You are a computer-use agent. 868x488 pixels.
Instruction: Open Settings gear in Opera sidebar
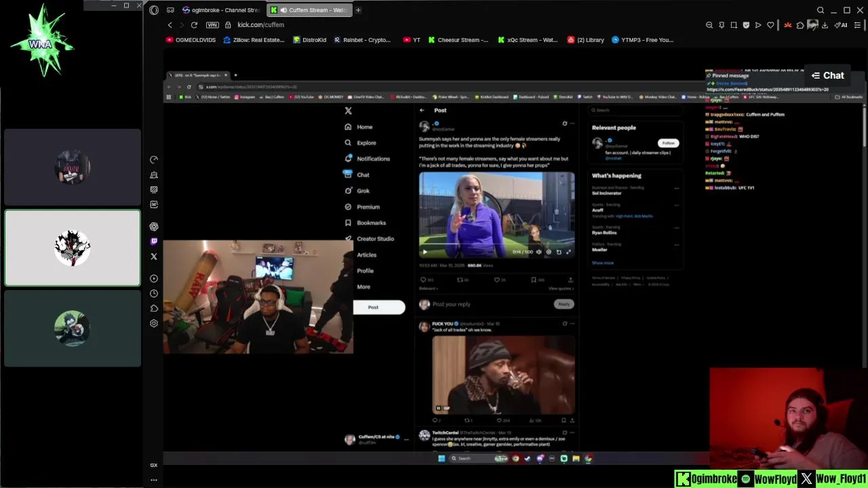(x=154, y=323)
